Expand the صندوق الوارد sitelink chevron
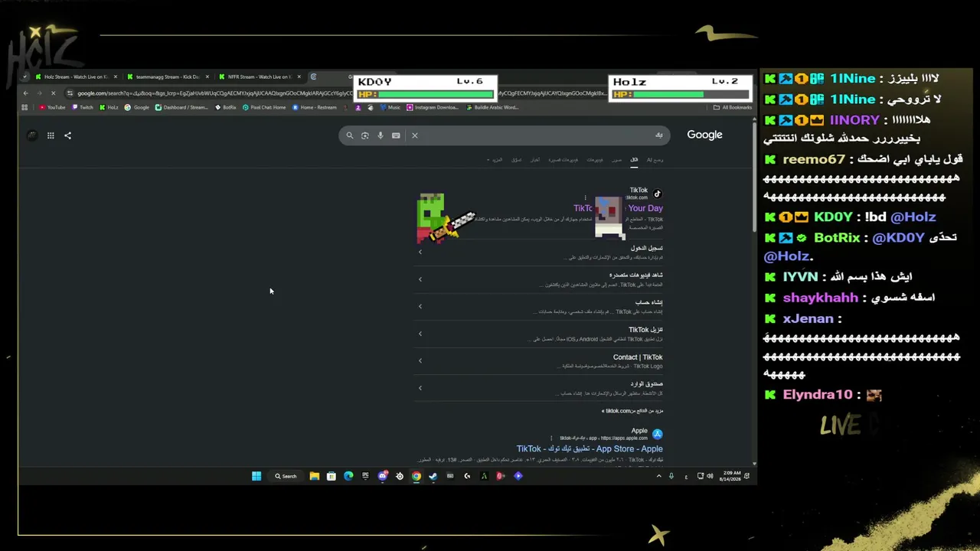This screenshot has height=551, width=980. click(420, 388)
